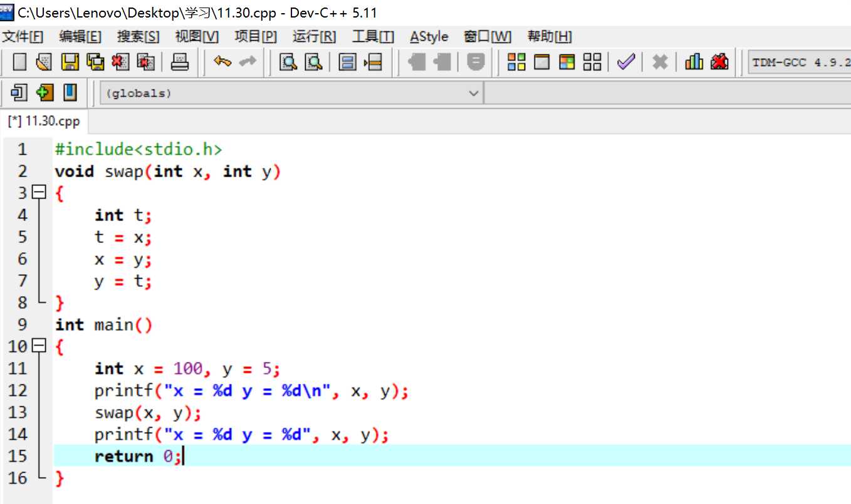Open the 项目[P] menu
851x504 pixels.
(x=256, y=36)
